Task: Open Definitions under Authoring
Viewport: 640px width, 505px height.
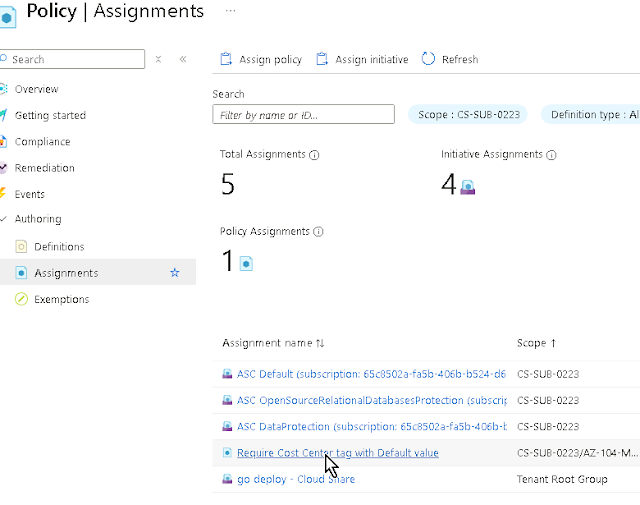Action: pyautogui.click(x=59, y=247)
